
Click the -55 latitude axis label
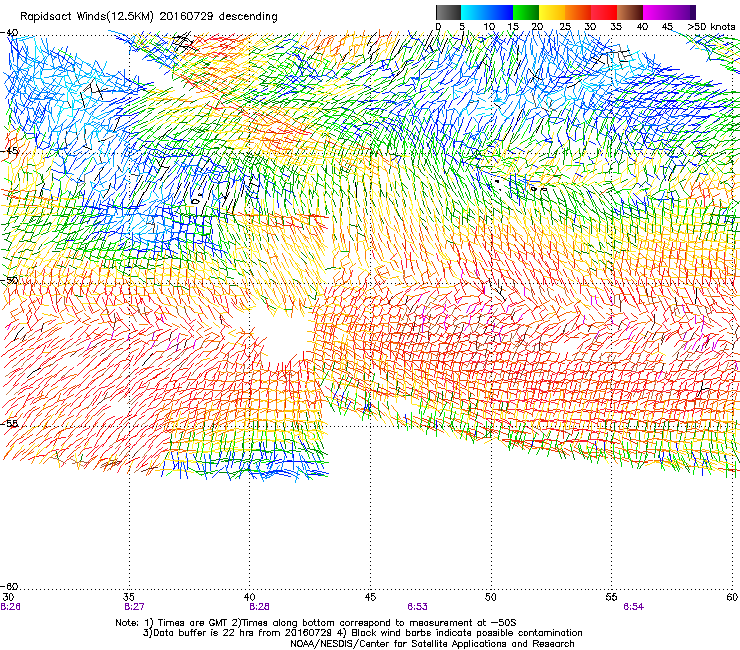click(9, 423)
